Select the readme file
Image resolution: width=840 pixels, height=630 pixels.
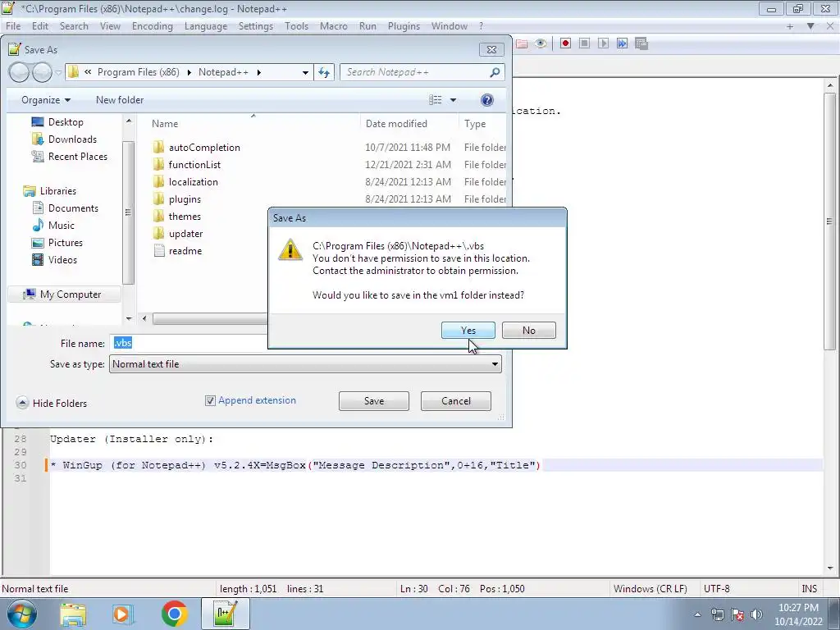tap(185, 251)
